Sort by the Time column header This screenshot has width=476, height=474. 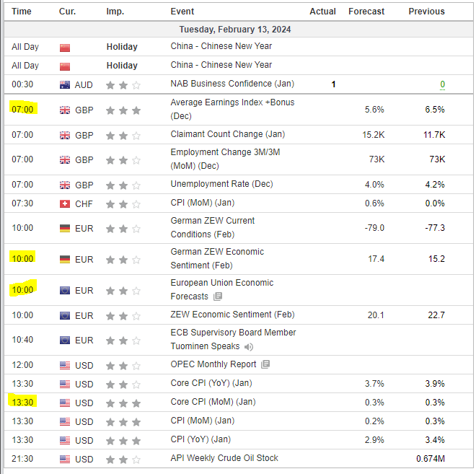pos(22,12)
